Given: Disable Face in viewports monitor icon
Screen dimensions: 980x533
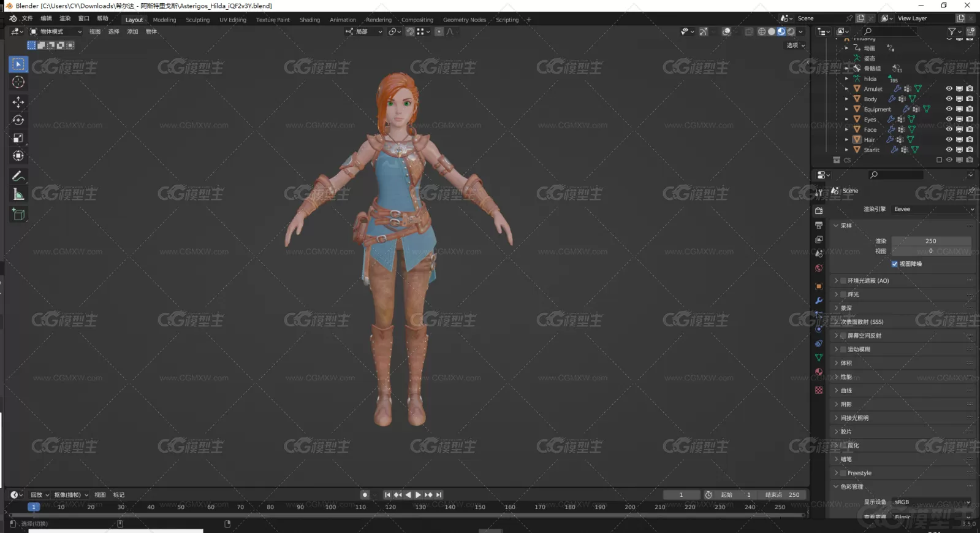Looking at the screenshot, I should click(960, 129).
